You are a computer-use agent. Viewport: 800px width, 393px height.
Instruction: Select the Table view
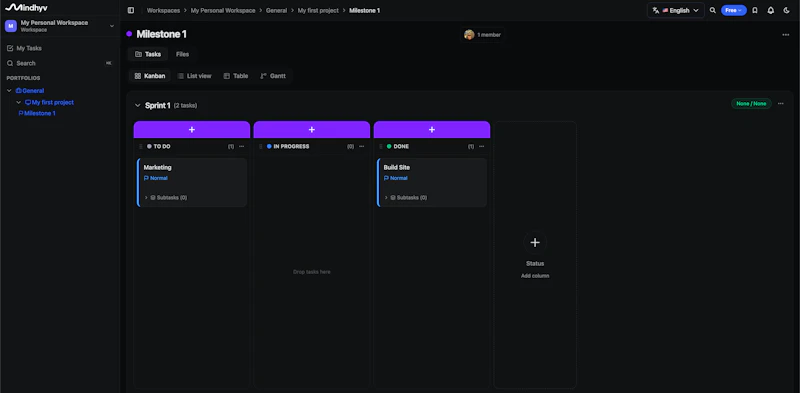(x=236, y=76)
